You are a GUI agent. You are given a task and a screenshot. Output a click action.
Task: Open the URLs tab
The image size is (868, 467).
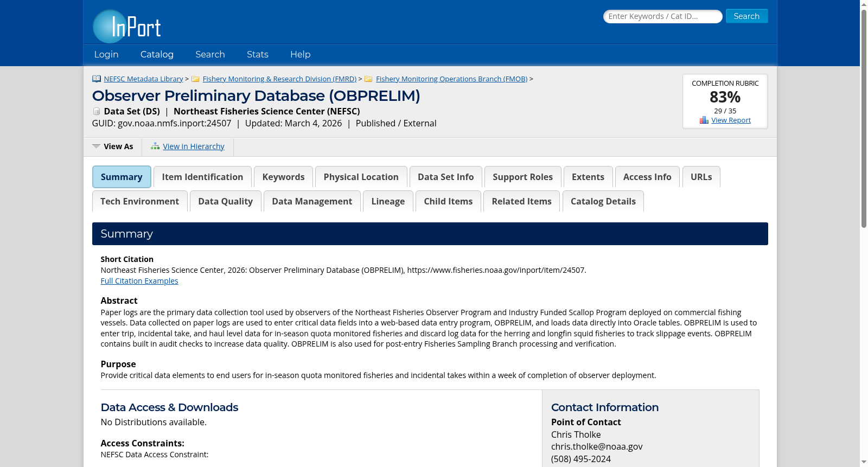coord(701,177)
